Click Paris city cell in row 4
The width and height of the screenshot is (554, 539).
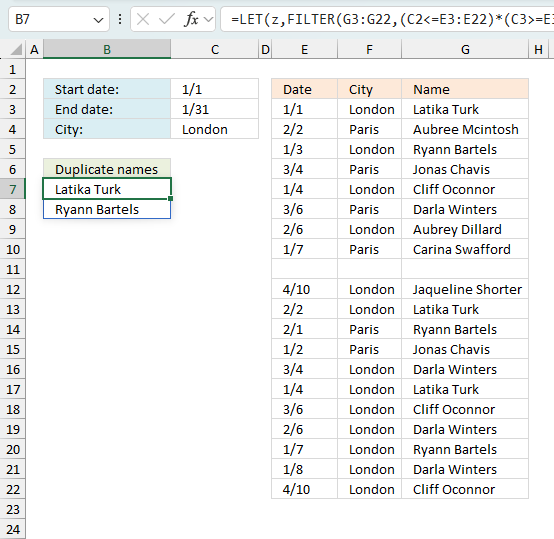click(369, 130)
